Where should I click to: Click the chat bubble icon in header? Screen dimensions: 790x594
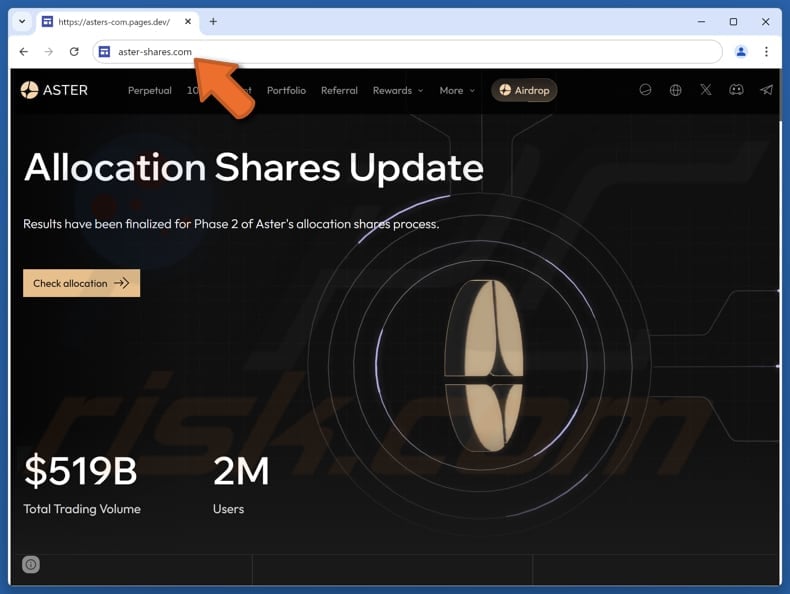(x=646, y=90)
